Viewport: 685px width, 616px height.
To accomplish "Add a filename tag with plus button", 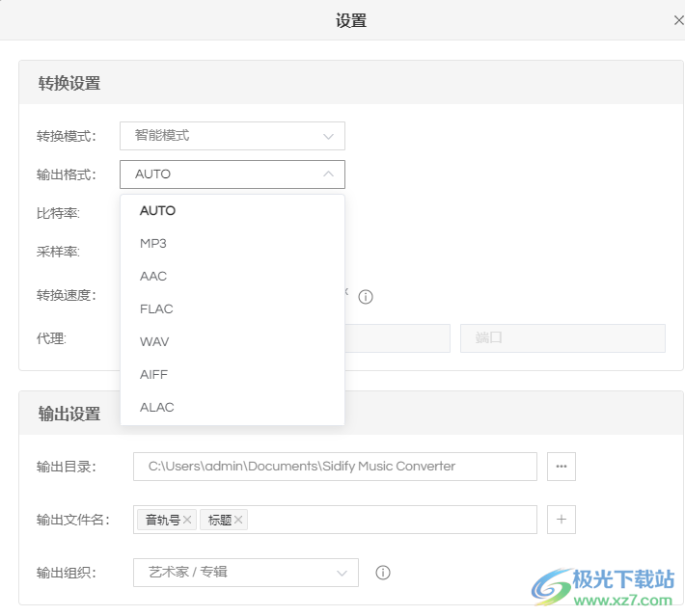I will [562, 520].
